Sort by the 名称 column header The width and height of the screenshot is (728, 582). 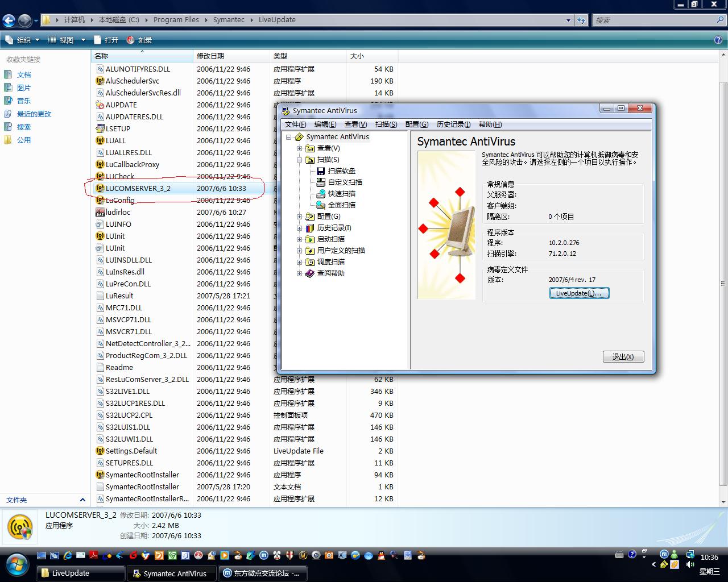(142, 56)
